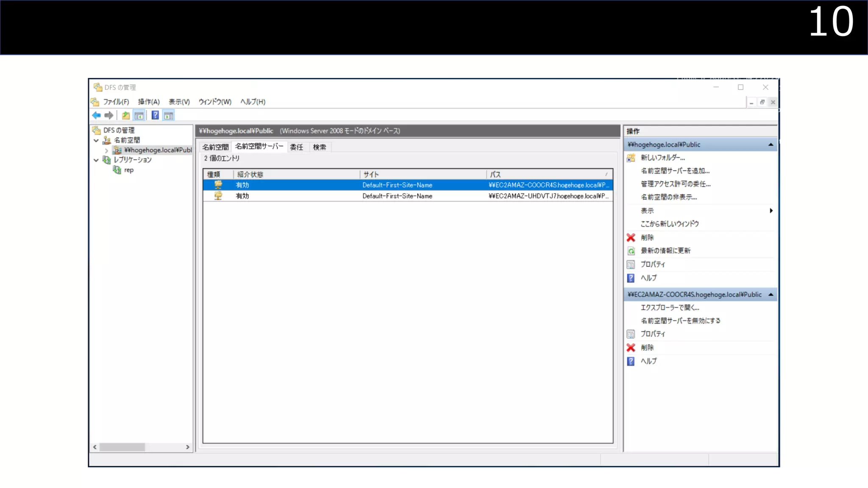Click 最新の情報に更新 refresh action

coord(665,251)
